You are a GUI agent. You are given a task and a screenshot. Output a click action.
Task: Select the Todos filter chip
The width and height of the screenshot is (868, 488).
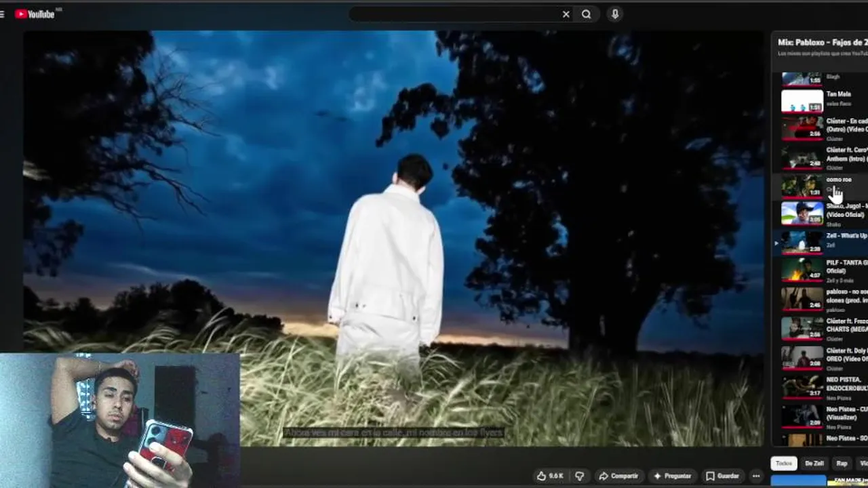point(784,464)
